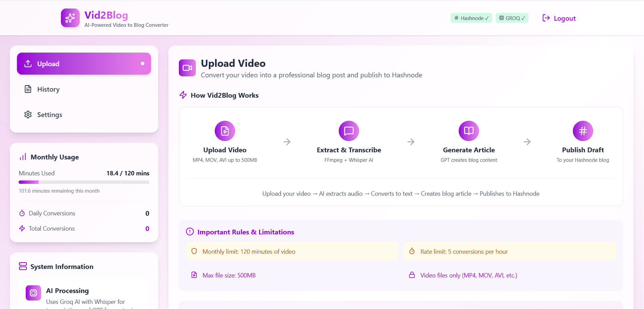Click the file icon next to Max file size
The image size is (644, 309).
(x=194, y=275)
